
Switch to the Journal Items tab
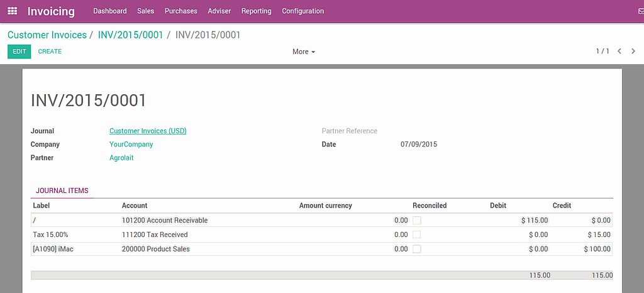tap(62, 191)
